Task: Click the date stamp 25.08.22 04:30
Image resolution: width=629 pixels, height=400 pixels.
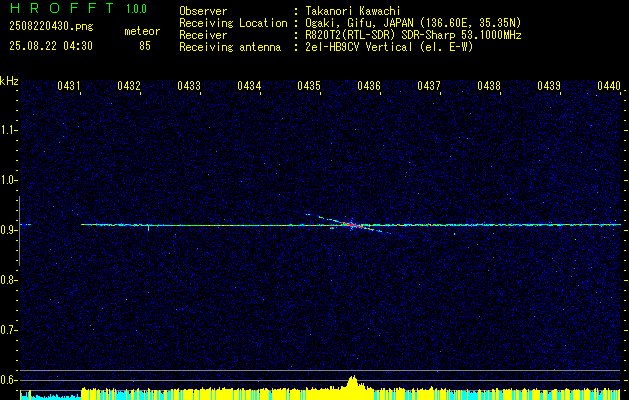Action: 51,46
